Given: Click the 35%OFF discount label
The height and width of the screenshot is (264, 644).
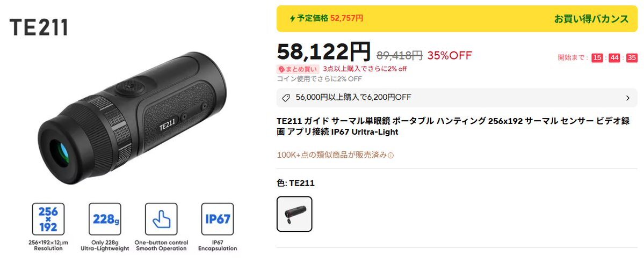Looking at the screenshot, I should (450, 55).
